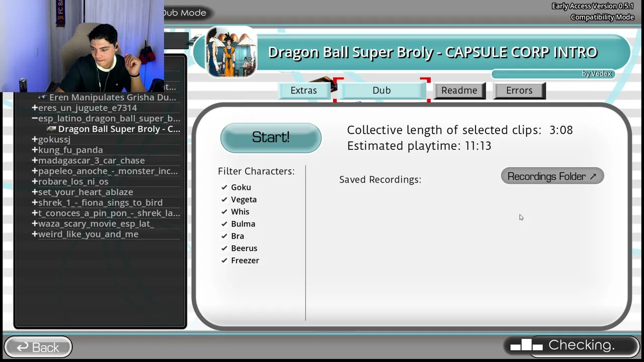Click the Estimated playtime 11:13 text
Image resolution: width=644 pixels, height=362 pixels.
[x=419, y=146]
